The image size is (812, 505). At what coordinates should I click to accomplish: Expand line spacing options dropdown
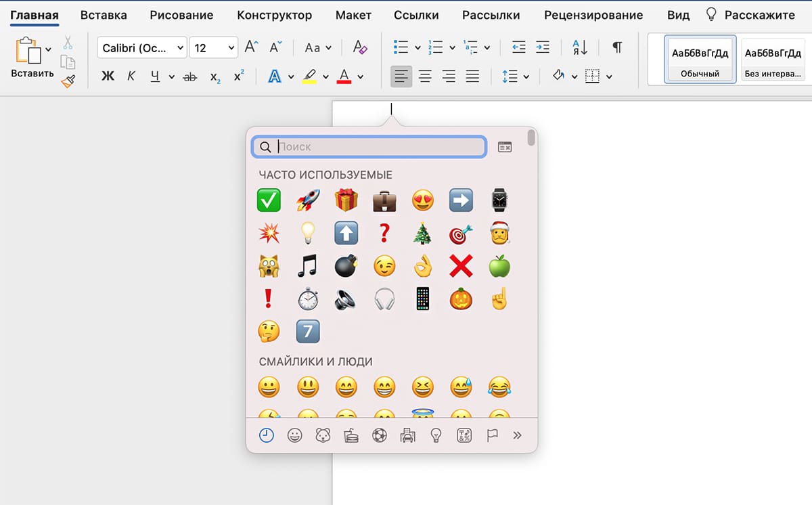point(526,76)
